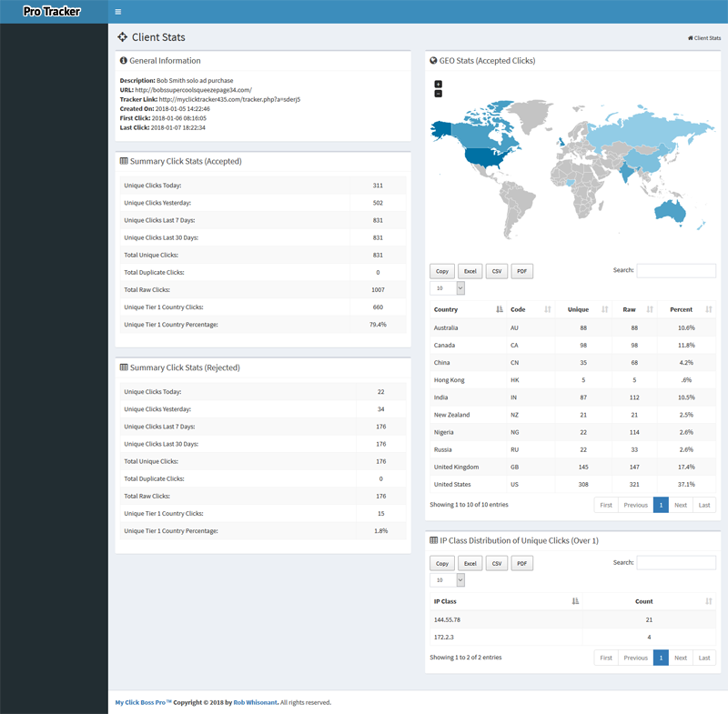Image resolution: width=728 pixels, height=714 pixels.
Task: Open GEO Stats entries-per-page dropdown
Action: tap(447, 288)
